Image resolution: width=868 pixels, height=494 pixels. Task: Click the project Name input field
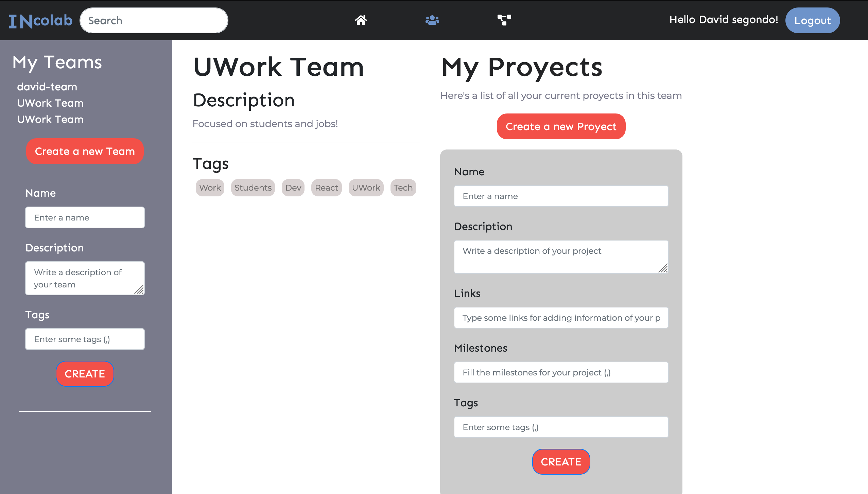point(561,195)
